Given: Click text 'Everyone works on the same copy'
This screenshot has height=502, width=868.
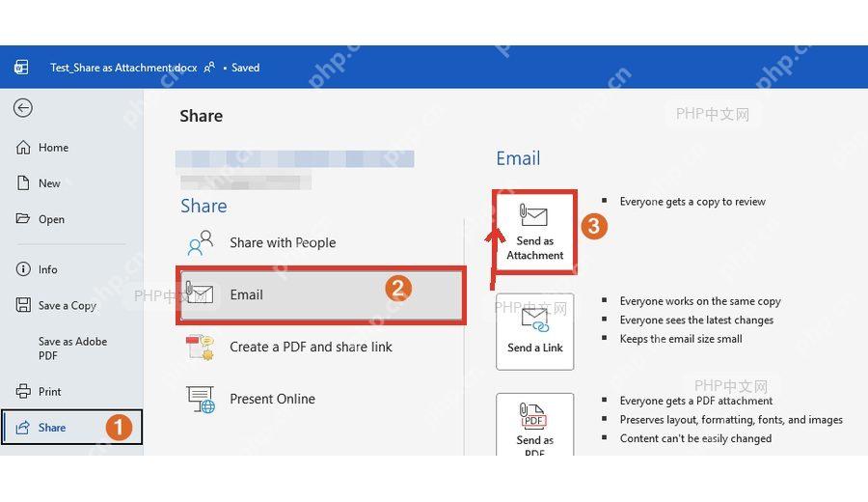Looking at the screenshot, I should (700, 301).
